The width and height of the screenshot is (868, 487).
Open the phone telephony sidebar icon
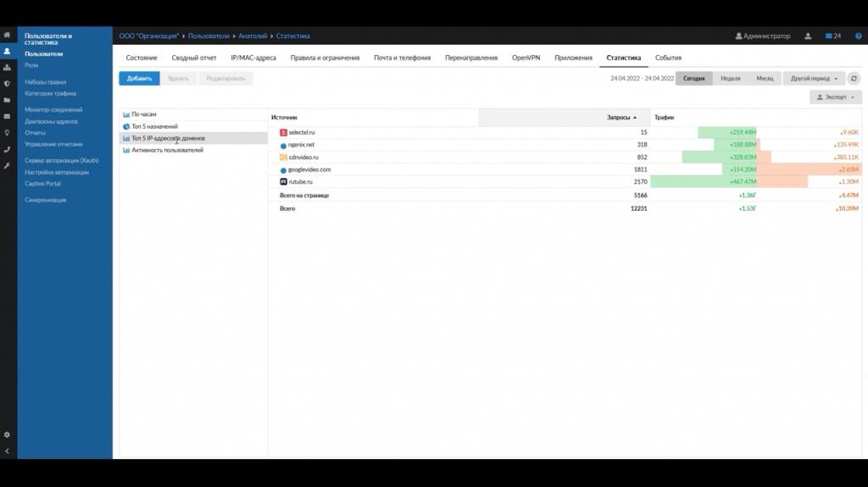(7, 149)
